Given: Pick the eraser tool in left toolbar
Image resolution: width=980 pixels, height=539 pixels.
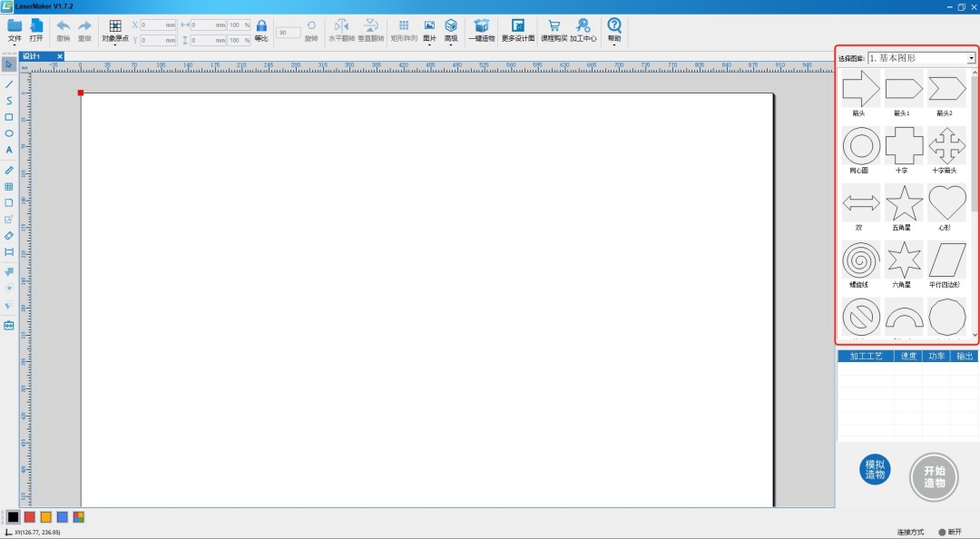Looking at the screenshot, I should [9, 235].
